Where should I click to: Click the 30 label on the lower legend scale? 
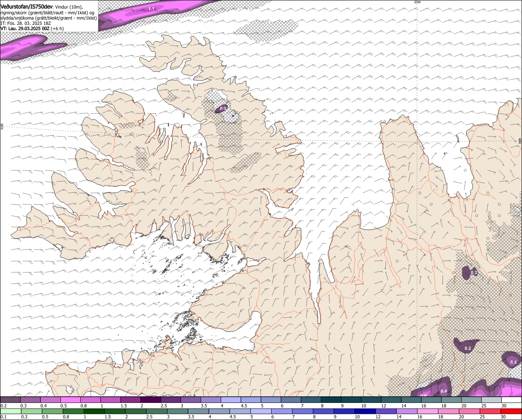click(x=503, y=417)
